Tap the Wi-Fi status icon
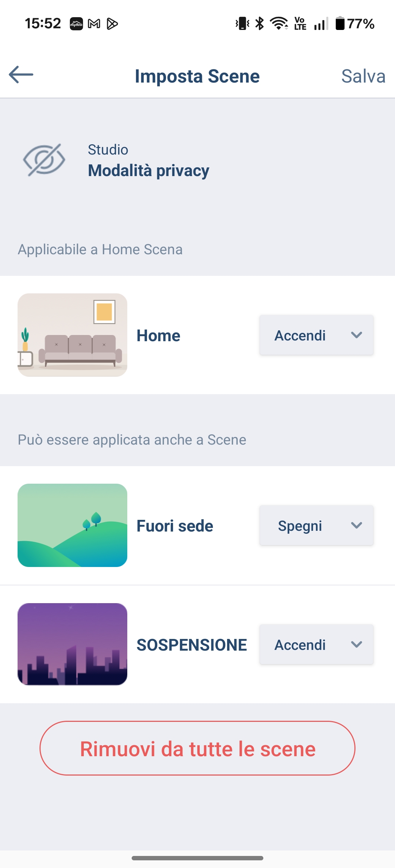 [279, 24]
